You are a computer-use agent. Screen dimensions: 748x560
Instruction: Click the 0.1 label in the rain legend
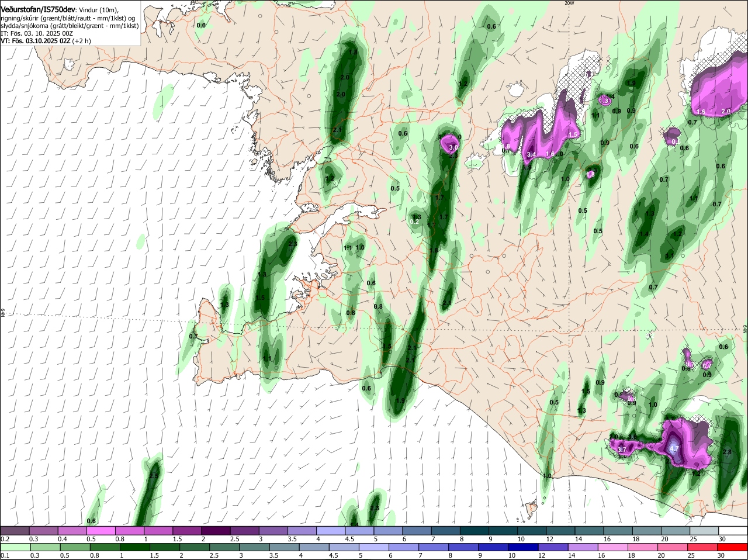5,555
